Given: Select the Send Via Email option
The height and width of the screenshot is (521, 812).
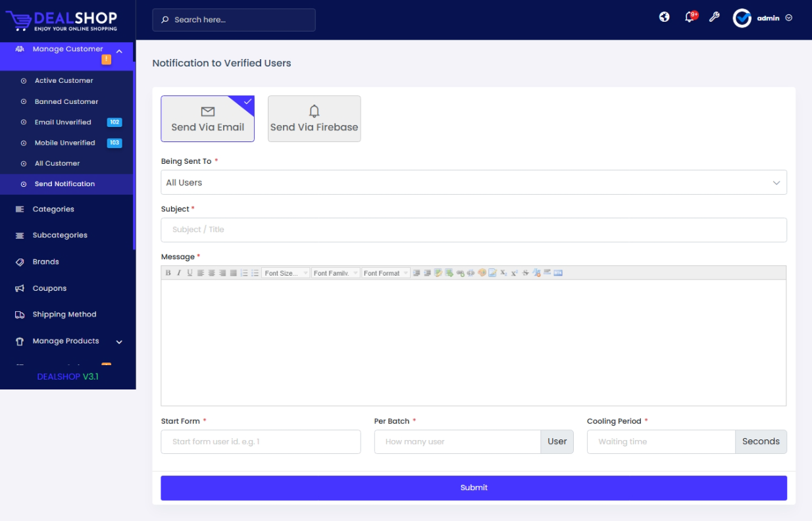Looking at the screenshot, I should (x=207, y=119).
